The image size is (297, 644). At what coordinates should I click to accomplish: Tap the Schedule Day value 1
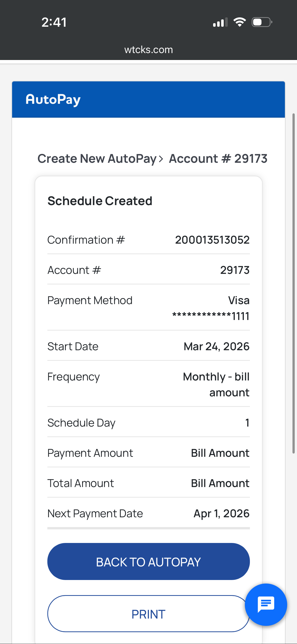click(x=247, y=423)
